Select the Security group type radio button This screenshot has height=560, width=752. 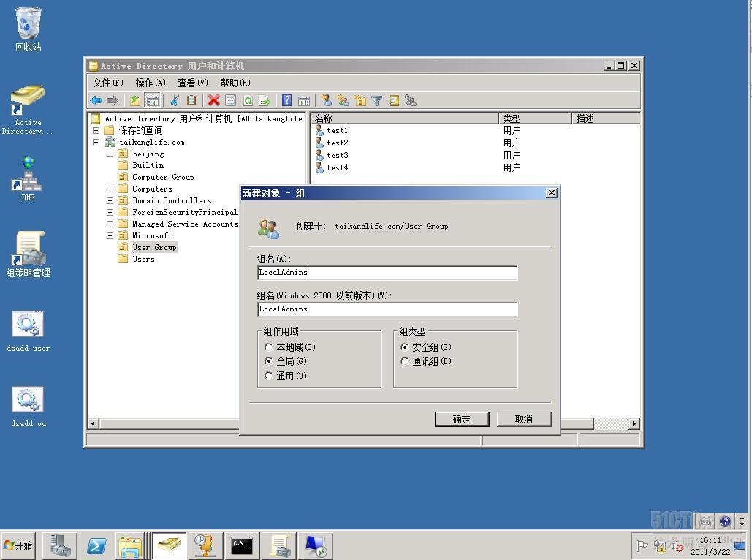click(x=405, y=347)
